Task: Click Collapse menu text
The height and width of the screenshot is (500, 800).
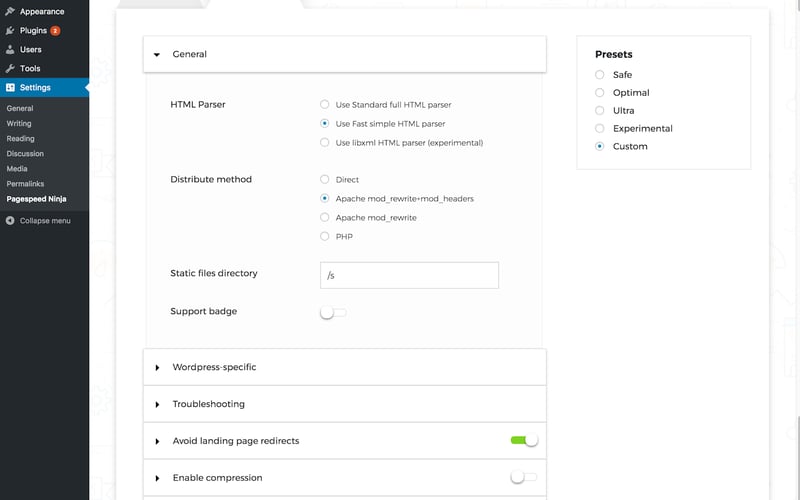Action: tap(45, 220)
